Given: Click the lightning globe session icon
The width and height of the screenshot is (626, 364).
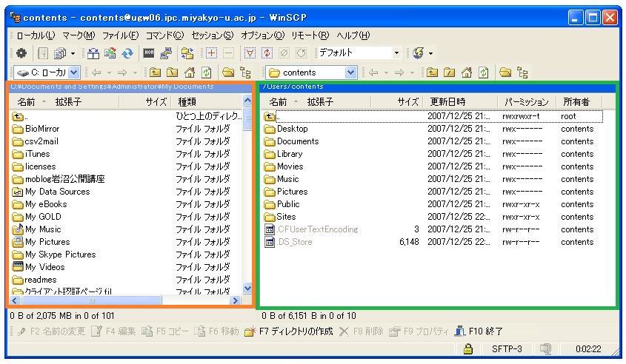Looking at the screenshot, I should pos(418,53).
